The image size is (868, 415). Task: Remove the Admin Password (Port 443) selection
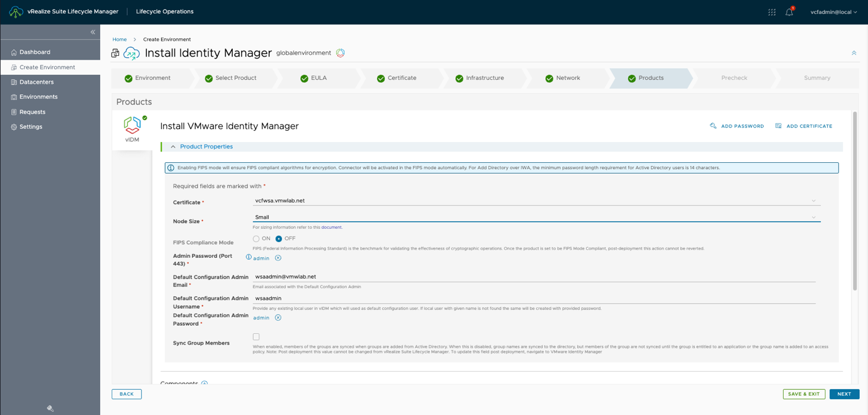tap(278, 258)
